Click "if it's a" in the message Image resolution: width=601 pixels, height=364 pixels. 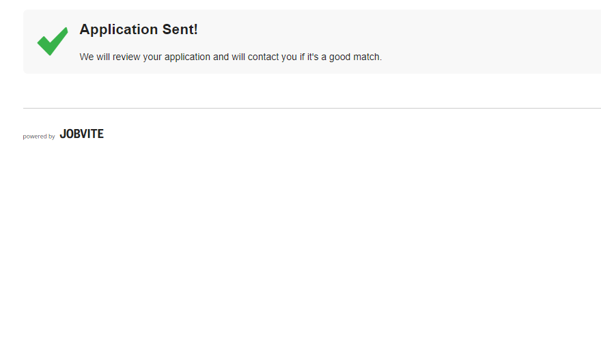pyautogui.click(x=312, y=57)
